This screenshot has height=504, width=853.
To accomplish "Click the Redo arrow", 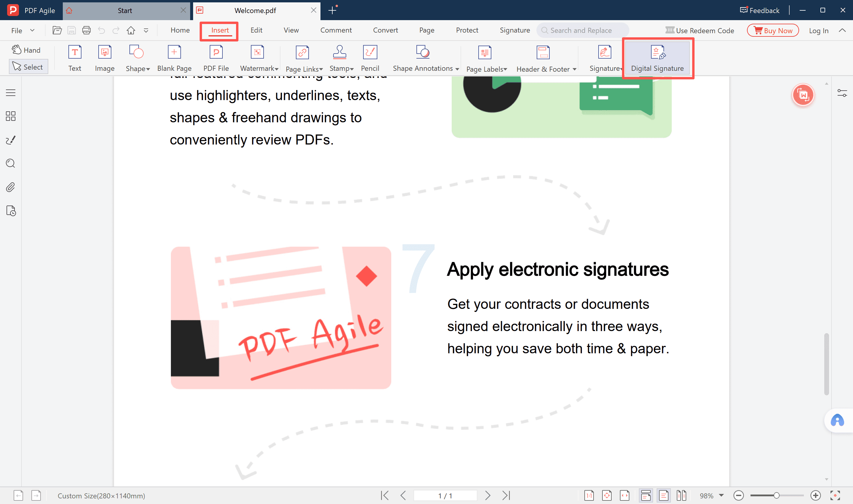I will (116, 30).
